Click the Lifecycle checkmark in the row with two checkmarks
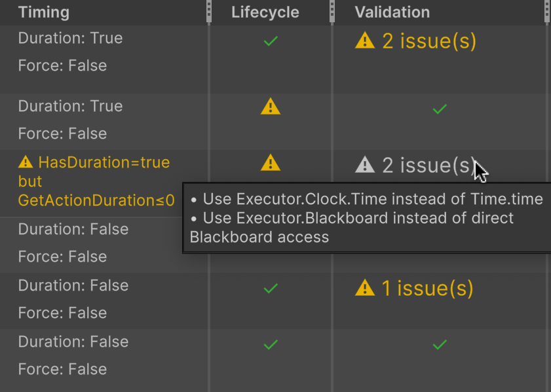 click(x=270, y=344)
